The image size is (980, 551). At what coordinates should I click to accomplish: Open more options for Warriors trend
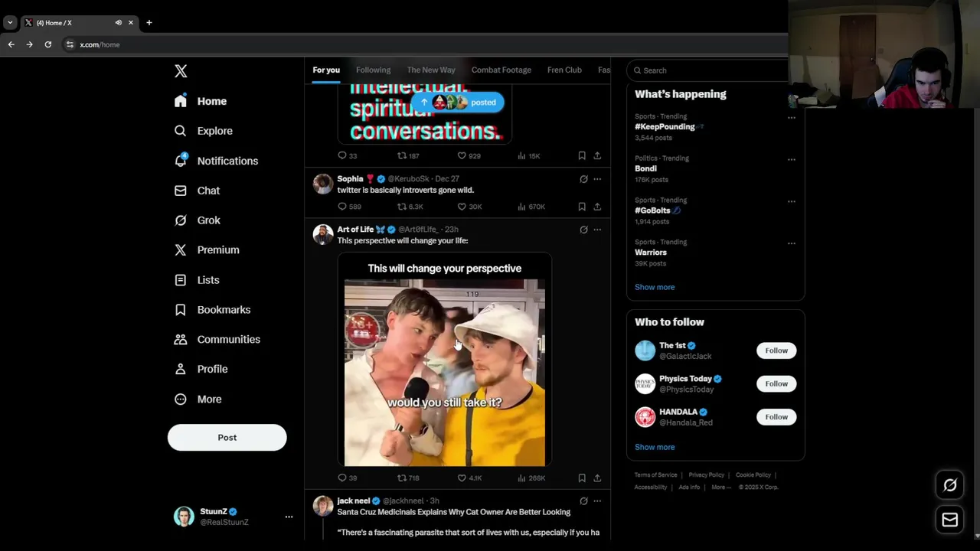tap(792, 243)
